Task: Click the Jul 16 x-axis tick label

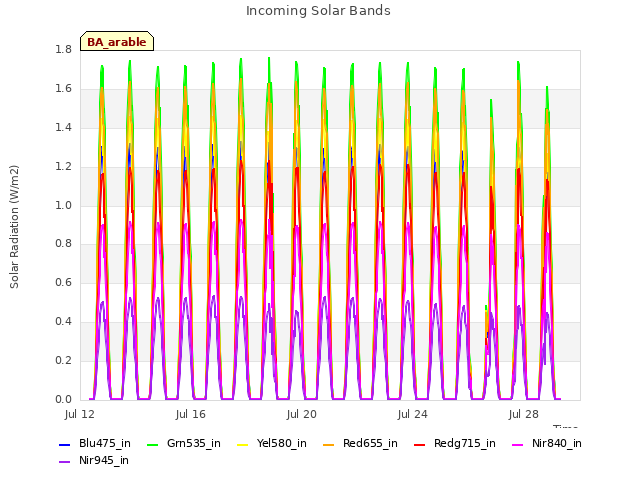Action: pyautogui.click(x=191, y=414)
